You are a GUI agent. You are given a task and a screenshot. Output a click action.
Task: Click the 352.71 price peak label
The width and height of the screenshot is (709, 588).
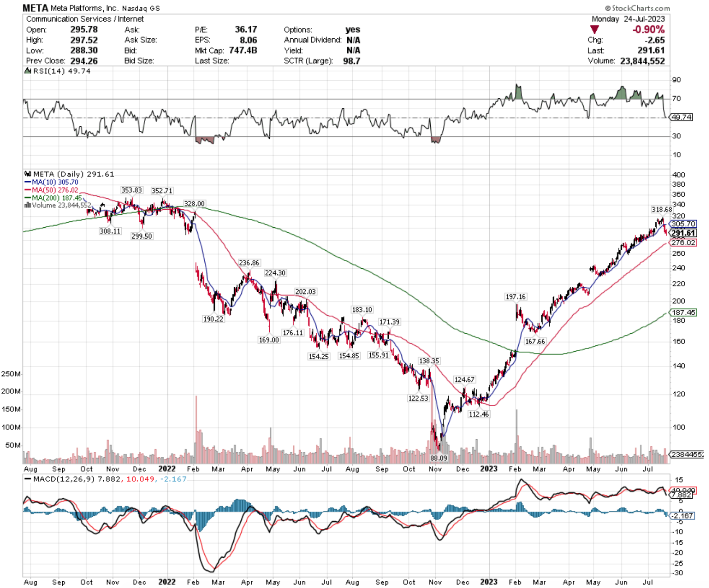[x=162, y=191]
